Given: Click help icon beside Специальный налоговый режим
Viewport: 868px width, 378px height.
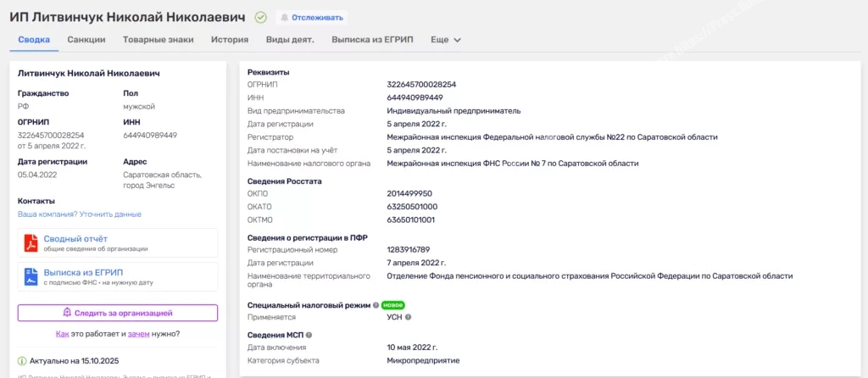Looking at the screenshot, I should coord(376,304).
